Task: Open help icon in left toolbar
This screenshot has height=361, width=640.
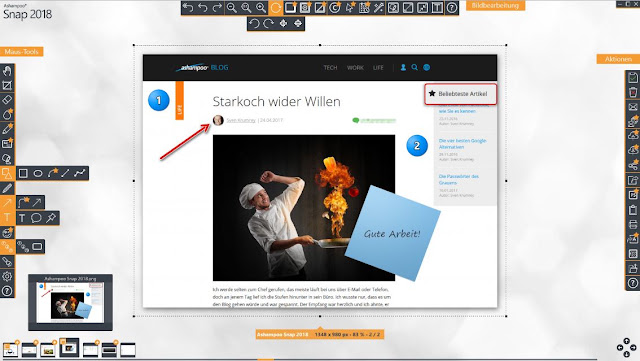Action: point(7,291)
